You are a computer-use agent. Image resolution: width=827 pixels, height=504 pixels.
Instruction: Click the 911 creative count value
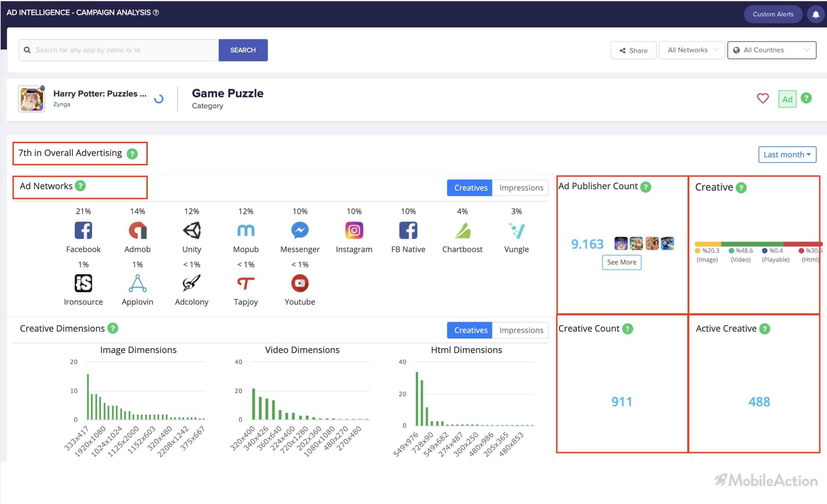pos(622,402)
